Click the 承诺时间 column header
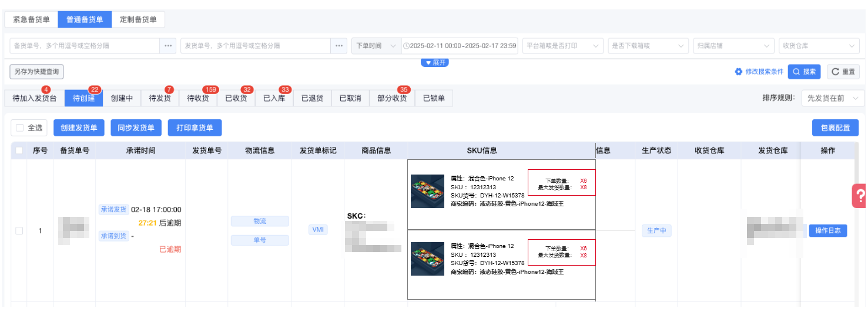This screenshot has height=315, width=868. click(x=140, y=150)
